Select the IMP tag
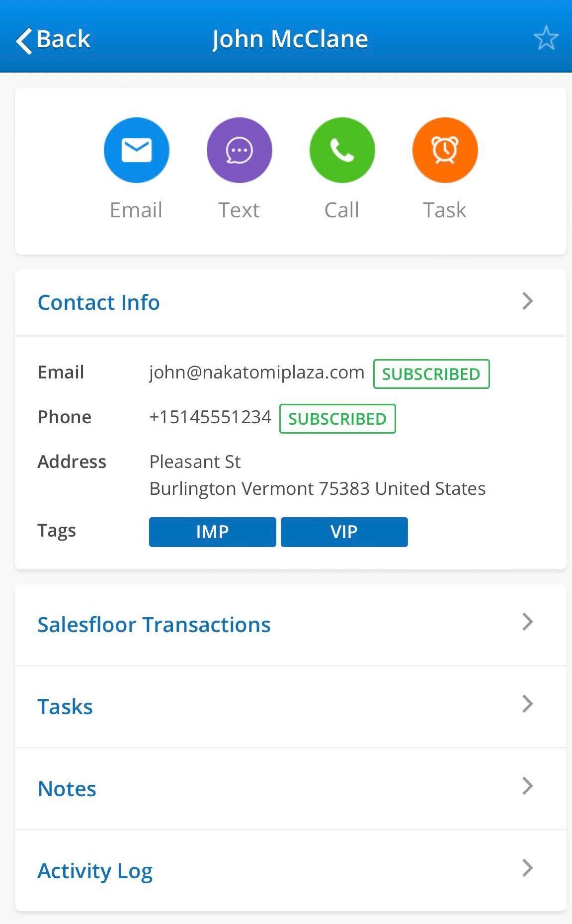Viewport: 572px width, 924px height. click(212, 532)
